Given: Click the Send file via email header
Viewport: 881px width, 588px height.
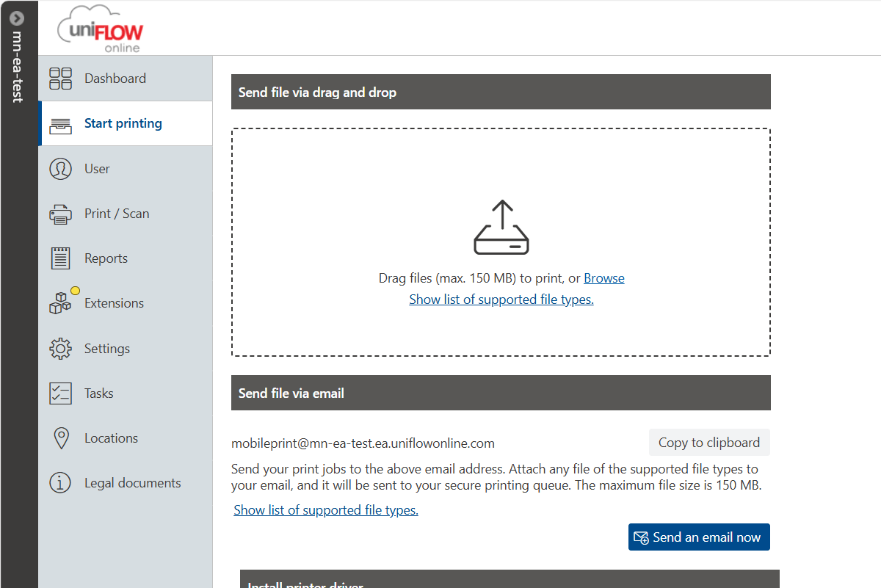Looking at the screenshot, I should (501, 393).
